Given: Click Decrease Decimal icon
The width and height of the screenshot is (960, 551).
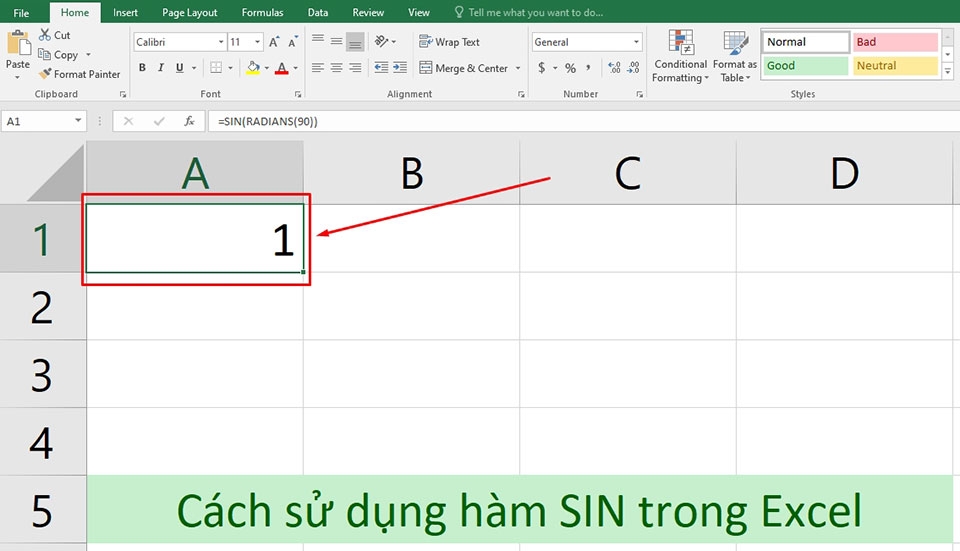Looking at the screenshot, I should 634,67.
